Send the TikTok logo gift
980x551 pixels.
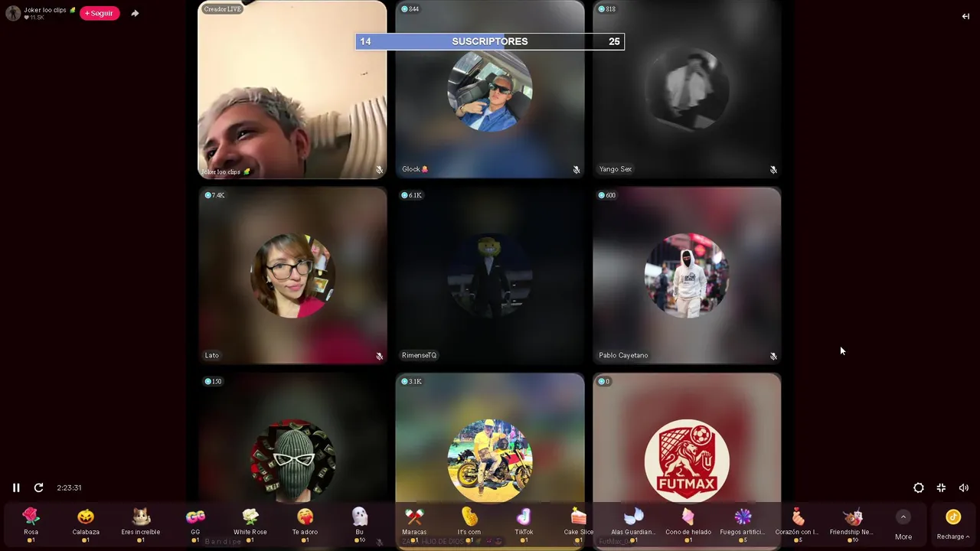point(524,524)
